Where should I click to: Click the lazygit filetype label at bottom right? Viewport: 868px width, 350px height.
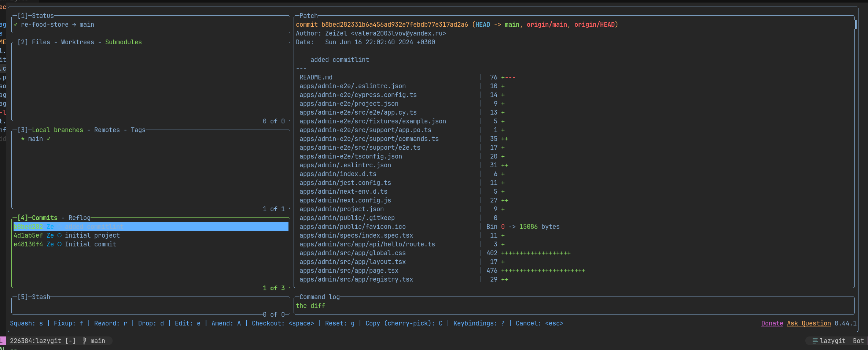833,341
